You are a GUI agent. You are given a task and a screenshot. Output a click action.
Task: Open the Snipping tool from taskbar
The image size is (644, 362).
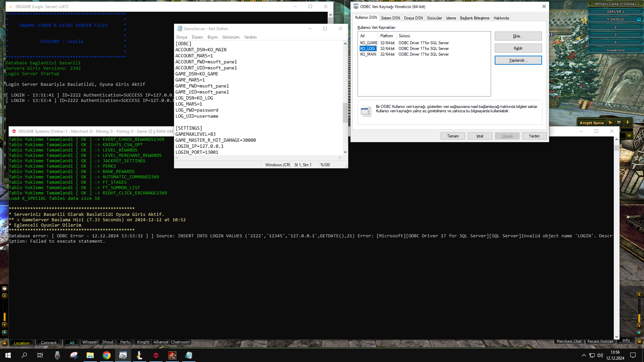(74, 355)
